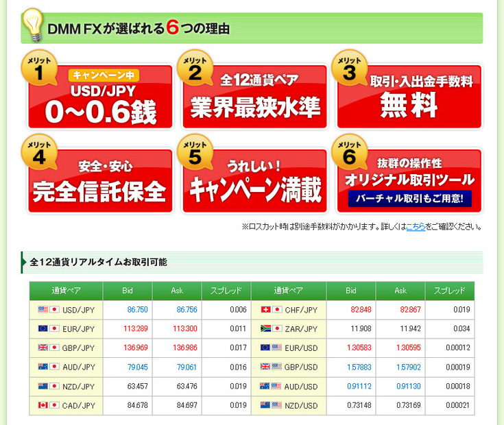Click the Merit 5 gold badge
Screen dimensions: 504x425
(x=193, y=154)
